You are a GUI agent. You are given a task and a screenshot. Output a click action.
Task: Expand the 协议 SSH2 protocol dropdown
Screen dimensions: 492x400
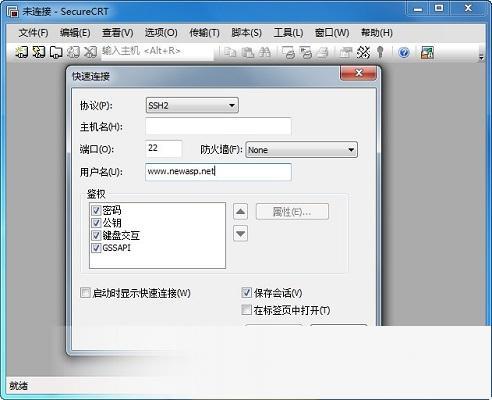(x=192, y=106)
